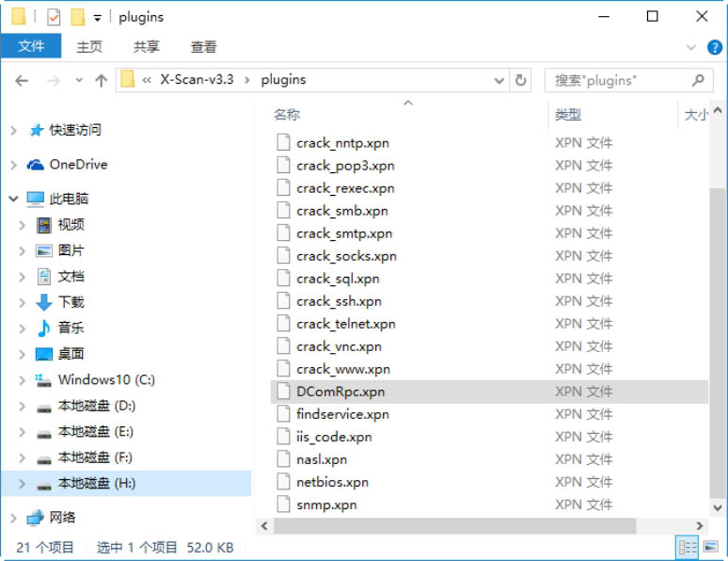Screen dimensions: 728x561
Task: Select the file crack_smtp.xpn
Action: pos(344,233)
